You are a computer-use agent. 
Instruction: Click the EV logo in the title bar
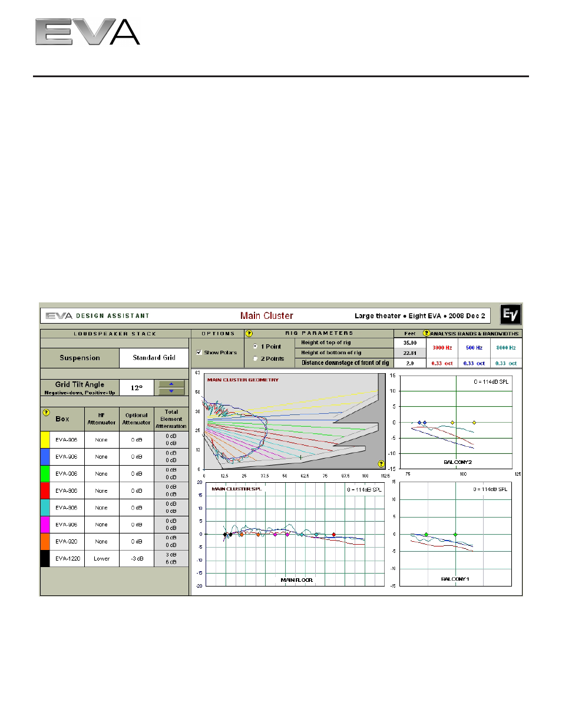pyautogui.click(x=510, y=315)
